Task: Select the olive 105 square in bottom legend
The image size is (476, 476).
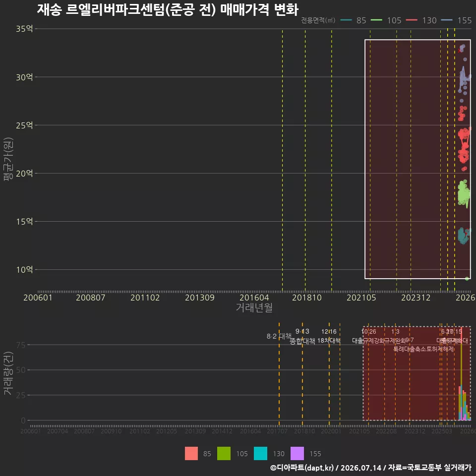Action: (x=224, y=453)
